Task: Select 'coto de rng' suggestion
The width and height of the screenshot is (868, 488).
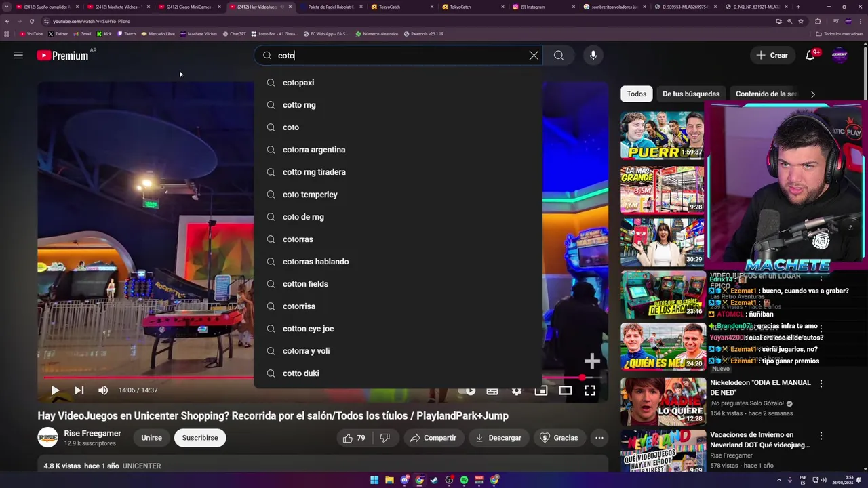Action: click(398, 217)
